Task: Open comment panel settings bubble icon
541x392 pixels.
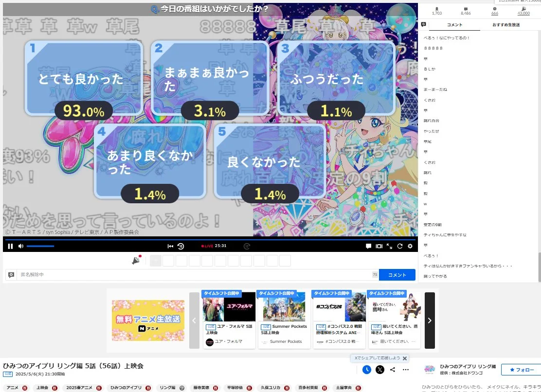Action: [423, 24]
